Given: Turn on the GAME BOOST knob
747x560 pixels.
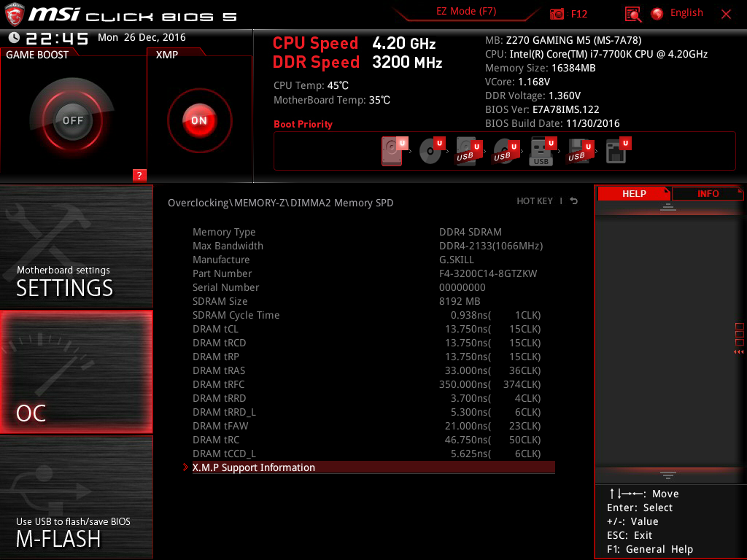Looking at the screenshot, I should pyautogui.click(x=72, y=120).
